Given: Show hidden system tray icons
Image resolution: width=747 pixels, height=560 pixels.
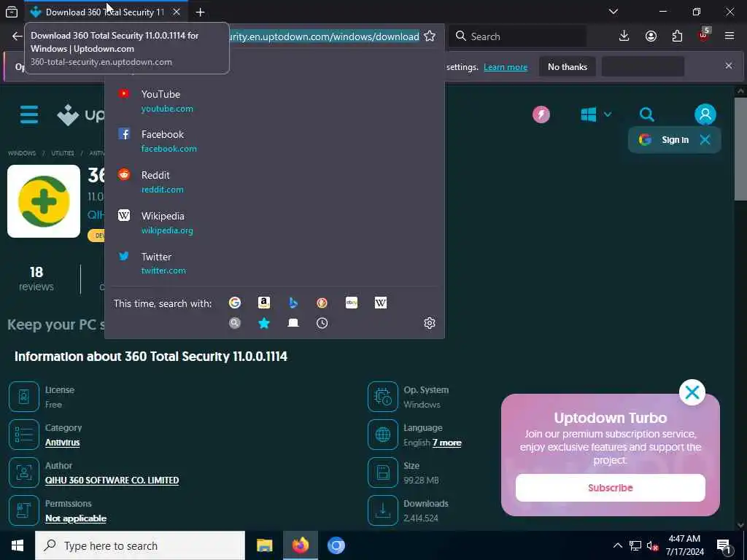Looking at the screenshot, I should [x=617, y=545].
